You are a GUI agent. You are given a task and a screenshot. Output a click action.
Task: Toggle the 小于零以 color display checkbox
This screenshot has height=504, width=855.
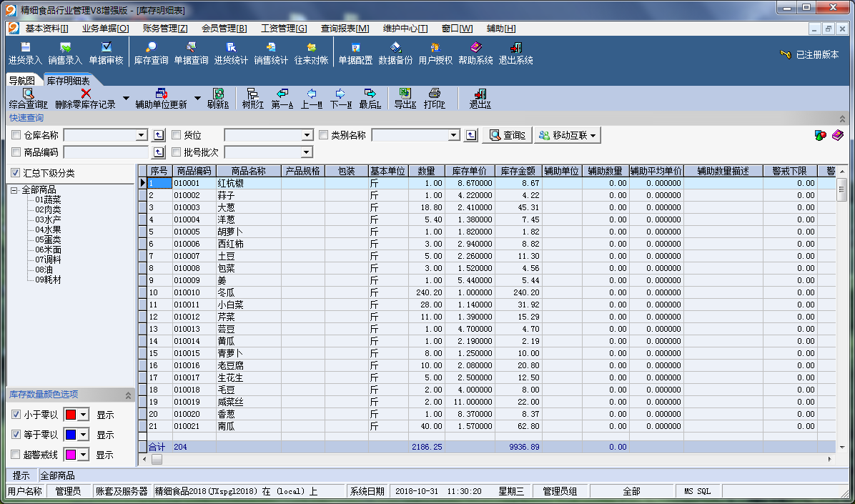click(x=16, y=415)
